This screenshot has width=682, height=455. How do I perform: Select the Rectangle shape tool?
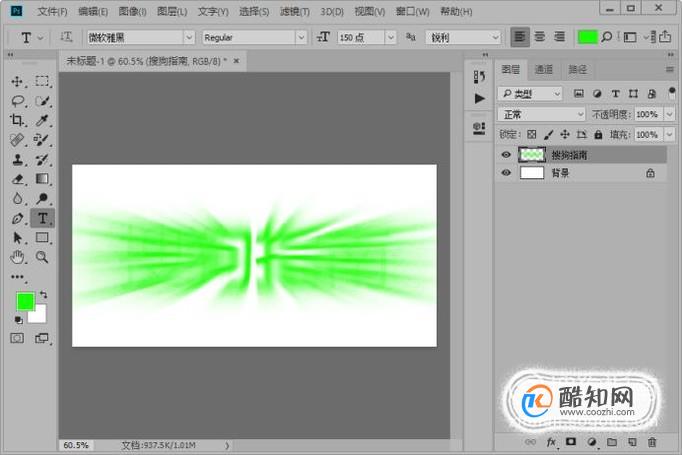pos(42,238)
